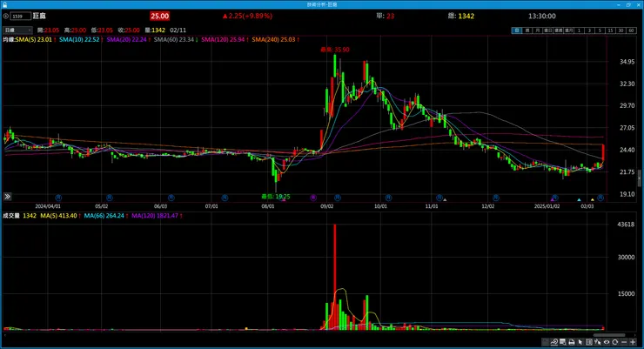Viewport: 644px width, 349px height.
Task: Switch to the 1-minute chart period
Action: pos(579,30)
